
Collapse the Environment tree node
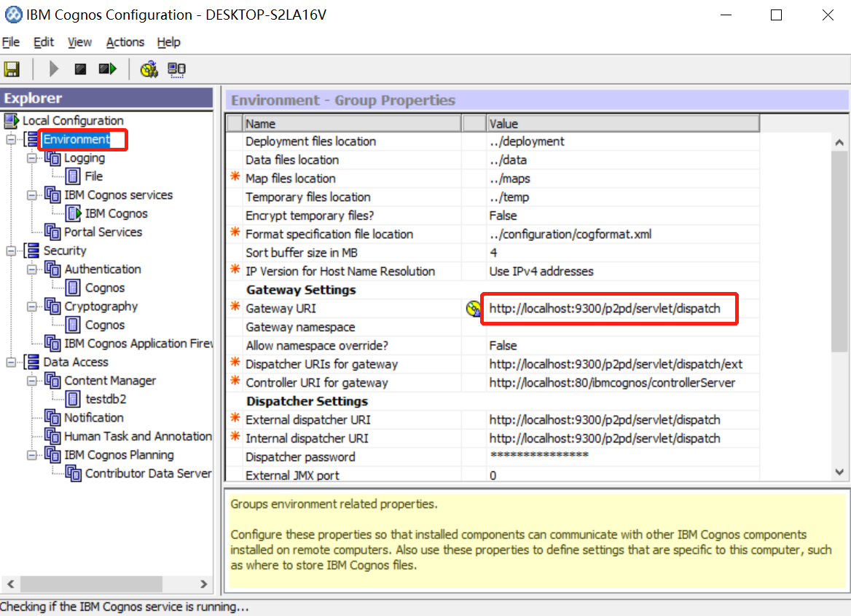pos(11,139)
